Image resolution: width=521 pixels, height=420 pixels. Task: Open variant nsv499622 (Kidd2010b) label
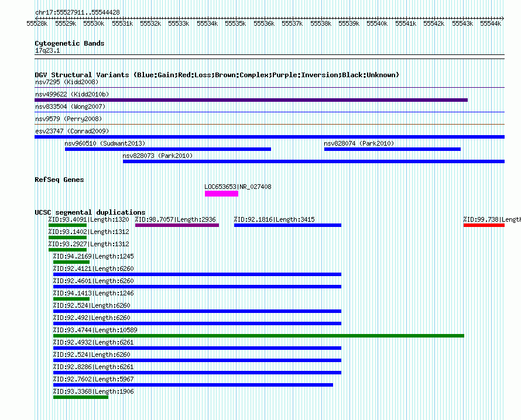72,94
